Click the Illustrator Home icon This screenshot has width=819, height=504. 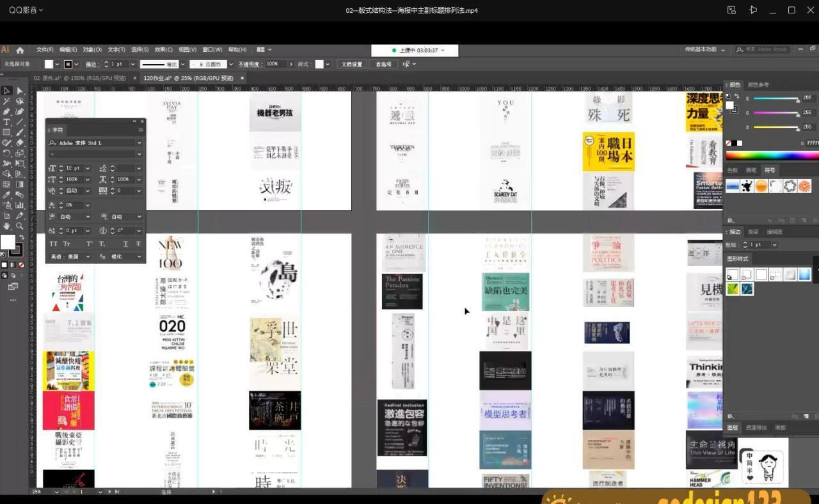pyautogui.click(x=20, y=50)
